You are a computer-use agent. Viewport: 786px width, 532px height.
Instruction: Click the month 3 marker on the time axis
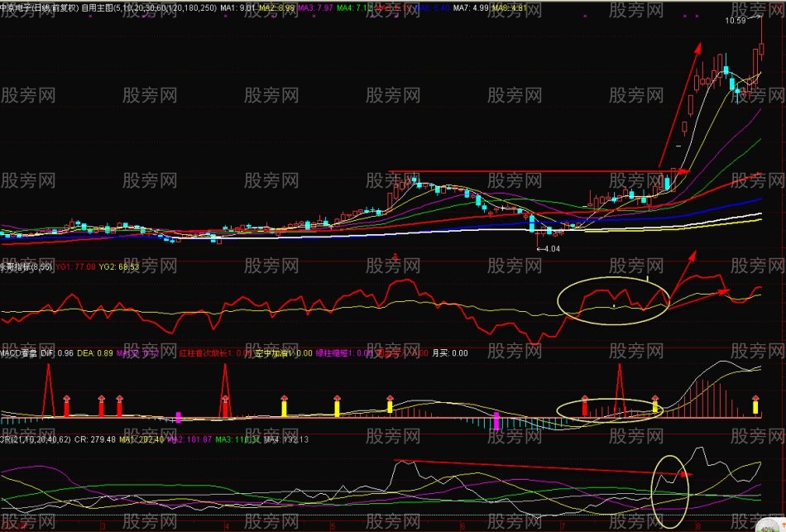(x=103, y=526)
